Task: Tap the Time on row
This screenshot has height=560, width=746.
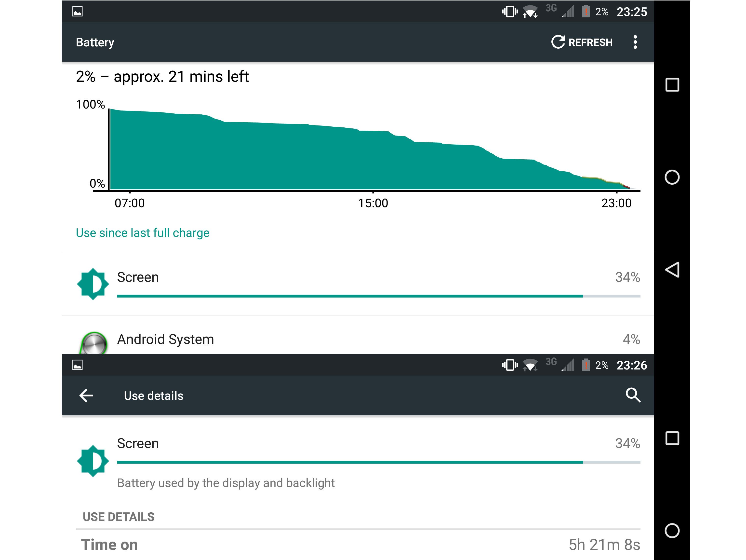Action: click(x=358, y=545)
